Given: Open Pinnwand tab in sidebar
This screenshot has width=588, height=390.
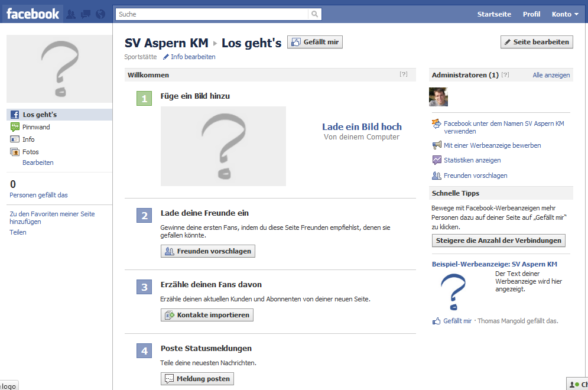Looking at the screenshot, I should [36, 127].
